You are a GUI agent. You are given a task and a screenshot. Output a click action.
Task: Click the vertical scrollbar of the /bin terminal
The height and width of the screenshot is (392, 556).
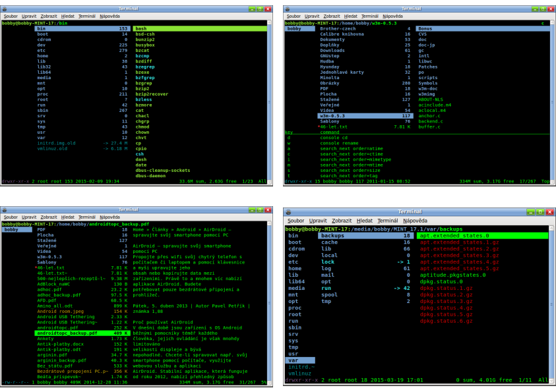(x=270, y=102)
